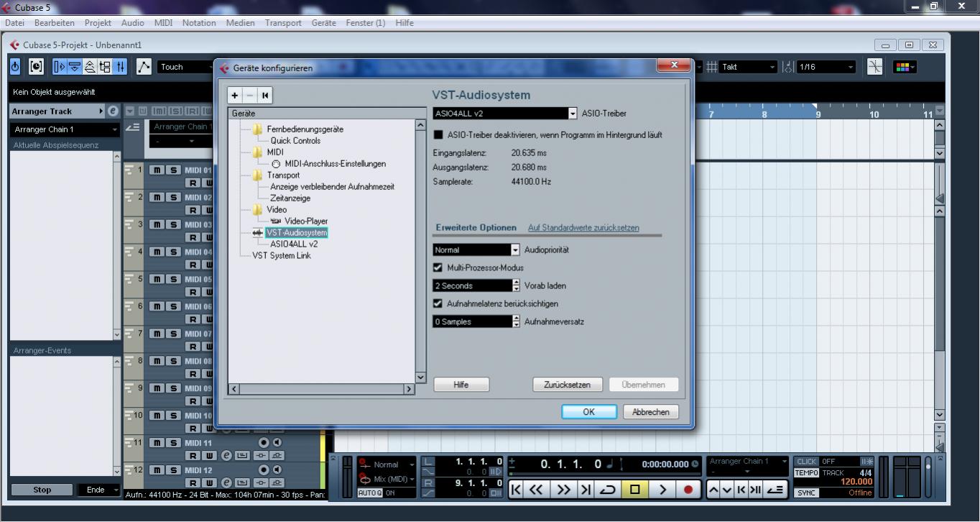This screenshot has height=522, width=980.
Task: Click the yellow Stop transport button
Action: coord(634,490)
